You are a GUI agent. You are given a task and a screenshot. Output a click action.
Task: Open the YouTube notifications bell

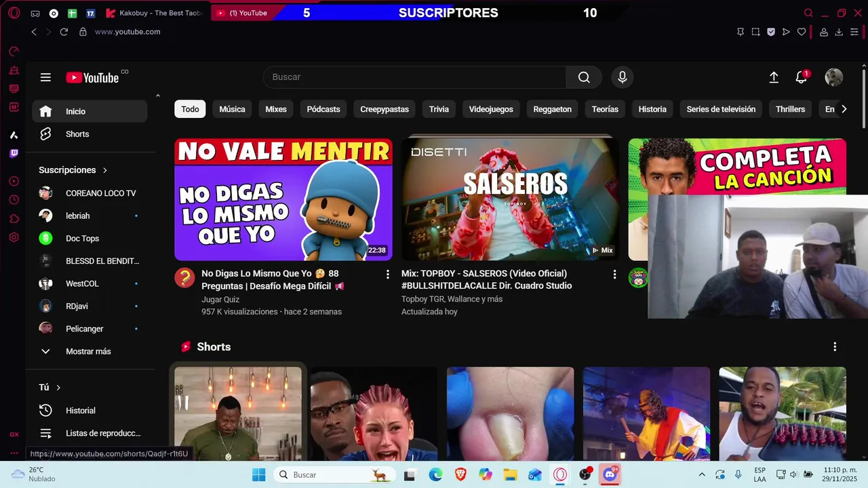tap(802, 77)
